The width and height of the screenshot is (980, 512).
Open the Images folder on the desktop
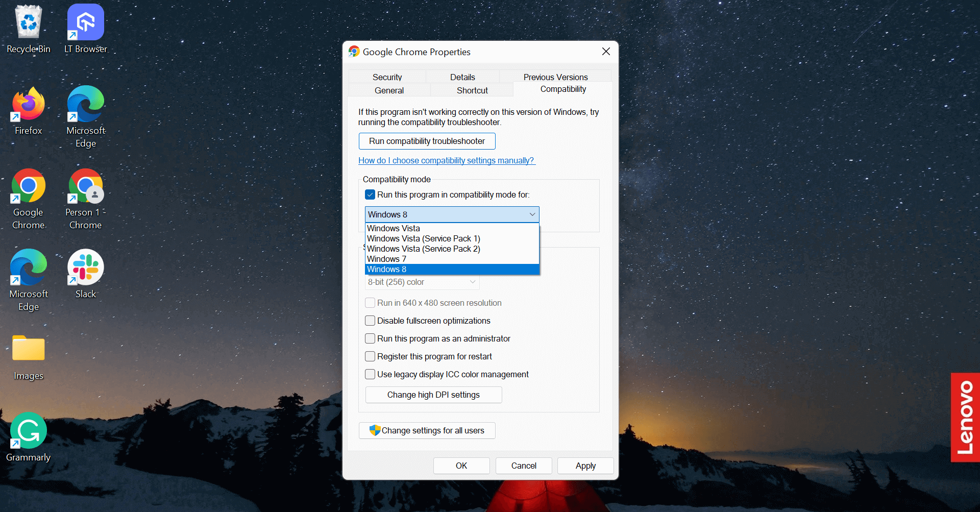pos(28,348)
